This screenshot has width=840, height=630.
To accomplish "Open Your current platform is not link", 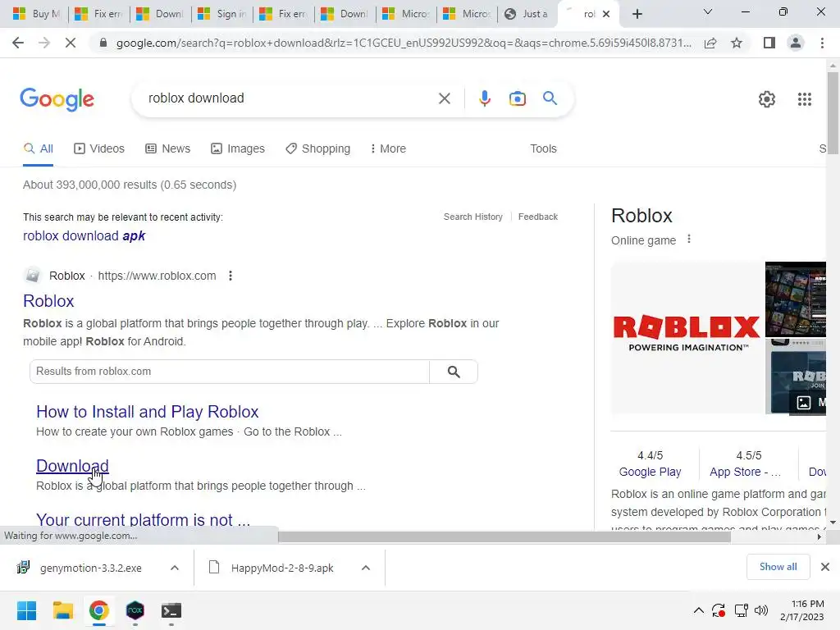I will (x=143, y=520).
